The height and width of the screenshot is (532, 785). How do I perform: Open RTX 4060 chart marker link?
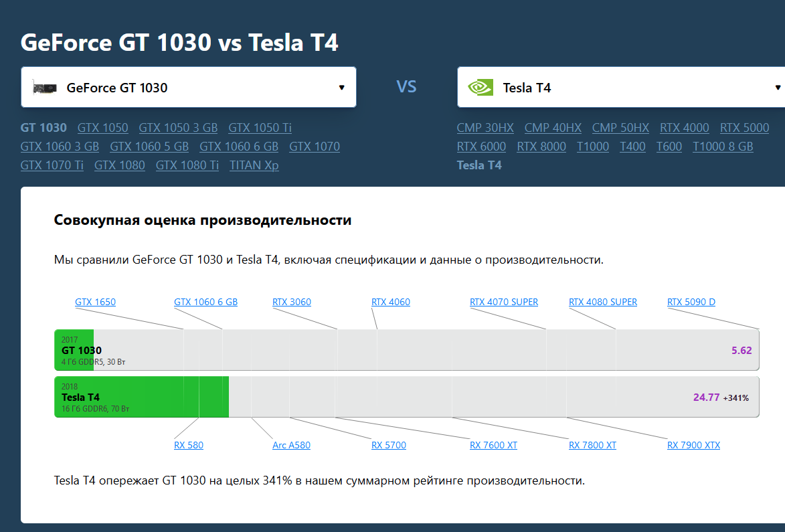391,302
